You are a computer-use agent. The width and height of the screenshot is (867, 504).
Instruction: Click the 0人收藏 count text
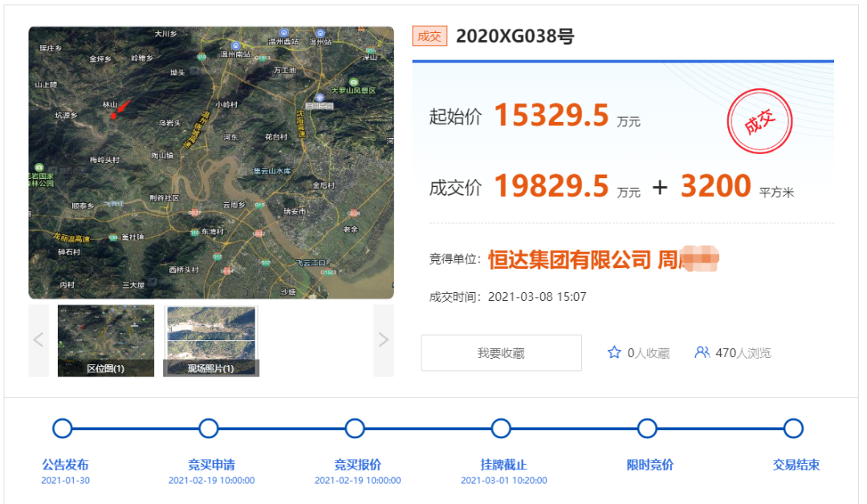coord(649,353)
